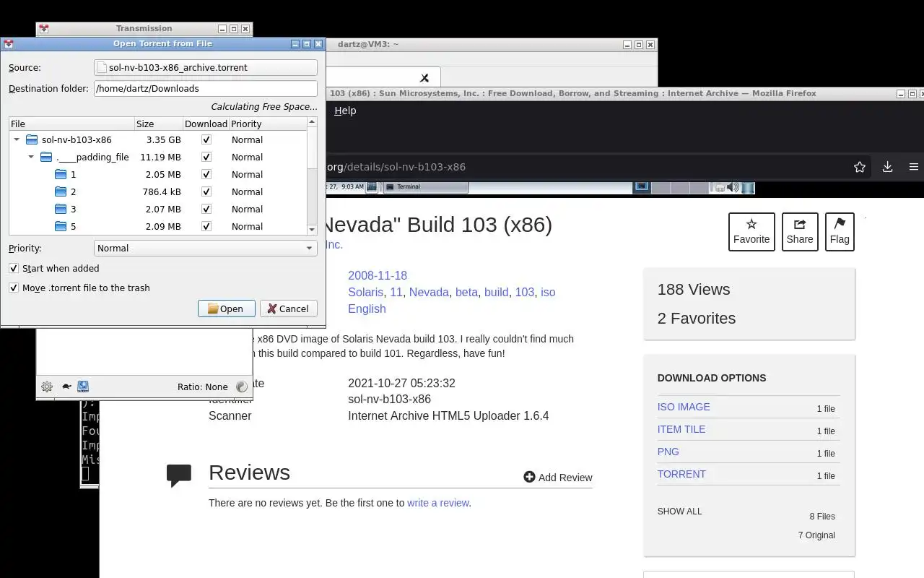Screen dimensions: 924x578
Task: Click the Share button on archive page
Action: click(800, 232)
